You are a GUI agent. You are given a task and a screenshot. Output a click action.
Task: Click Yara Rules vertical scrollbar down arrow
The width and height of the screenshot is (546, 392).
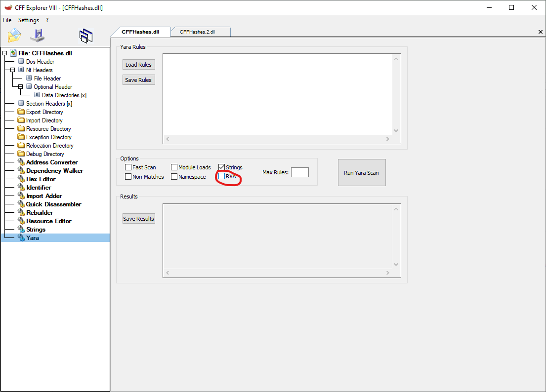pos(396,131)
